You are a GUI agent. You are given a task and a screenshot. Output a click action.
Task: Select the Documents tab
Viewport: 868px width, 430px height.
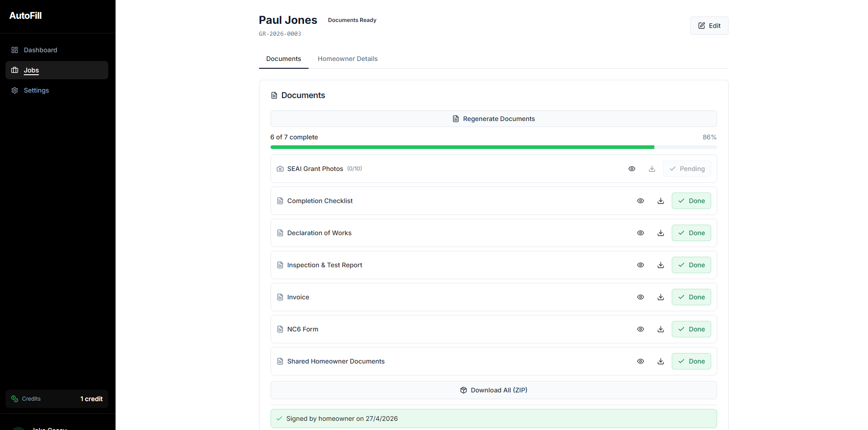coord(283,59)
